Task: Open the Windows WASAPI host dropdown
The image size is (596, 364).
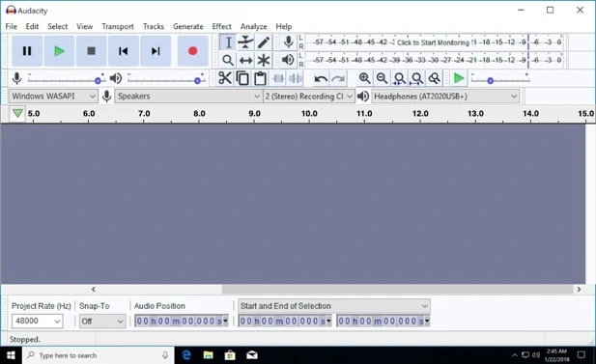Action: [53, 97]
